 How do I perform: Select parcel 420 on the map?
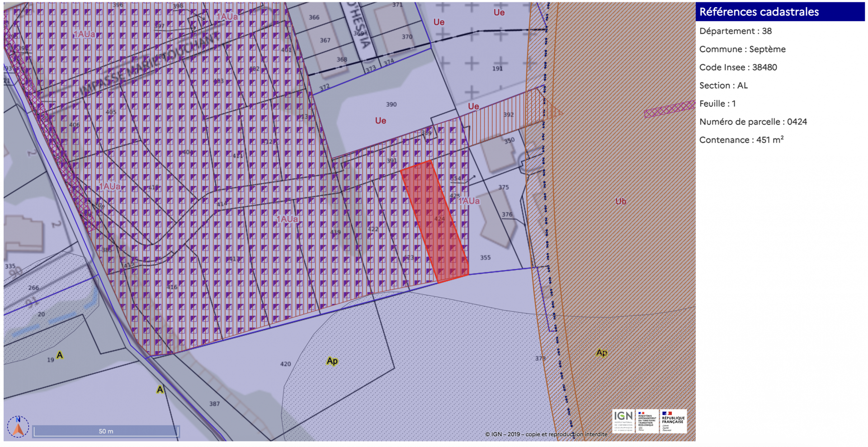(286, 364)
